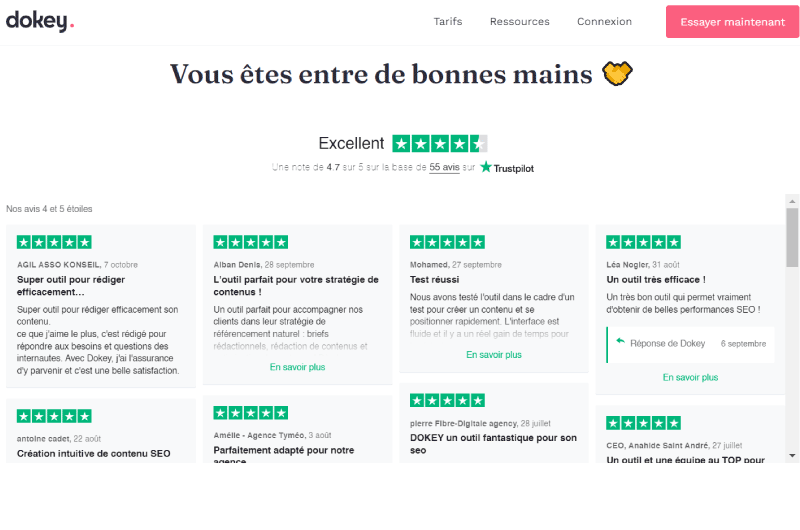Open the Tarifs menu item

448,21
